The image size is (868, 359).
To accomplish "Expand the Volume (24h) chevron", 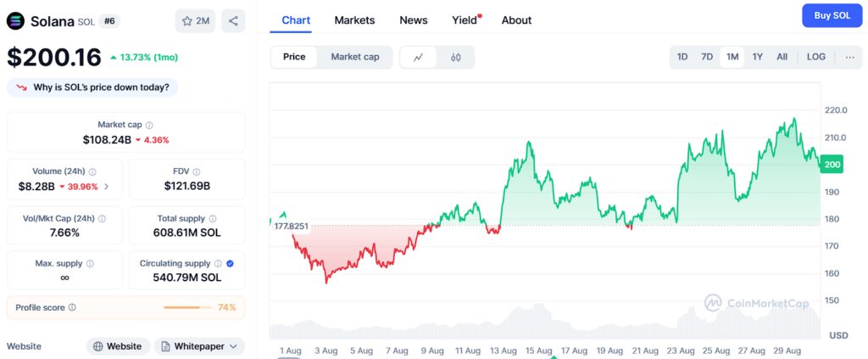I will point(106,187).
